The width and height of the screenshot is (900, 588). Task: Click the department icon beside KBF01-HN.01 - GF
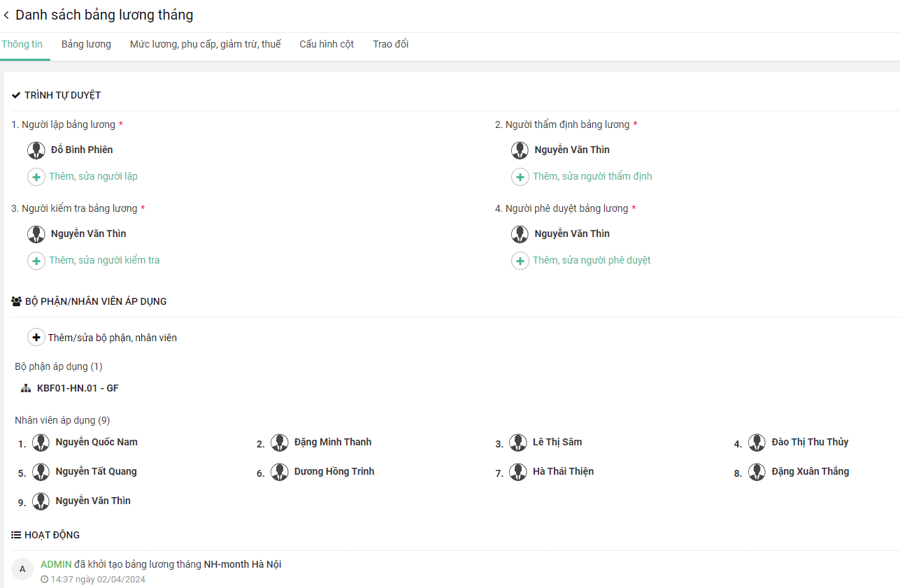pyautogui.click(x=26, y=388)
